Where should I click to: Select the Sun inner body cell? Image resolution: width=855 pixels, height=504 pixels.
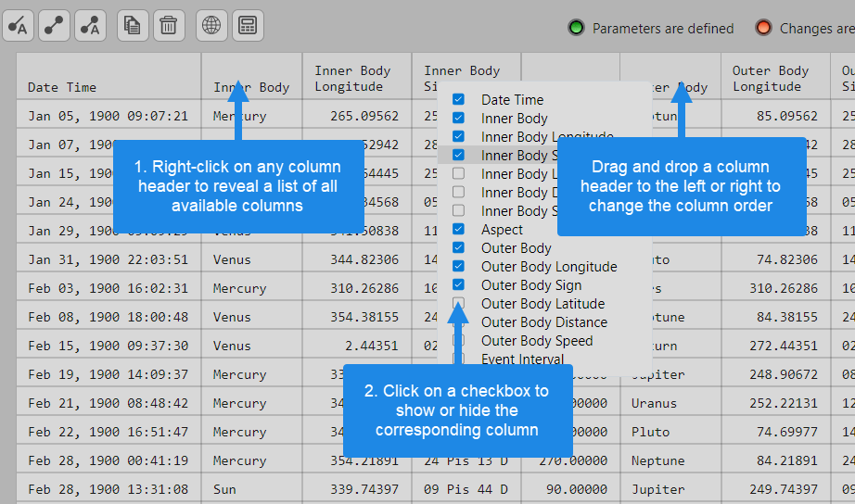click(252, 487)
